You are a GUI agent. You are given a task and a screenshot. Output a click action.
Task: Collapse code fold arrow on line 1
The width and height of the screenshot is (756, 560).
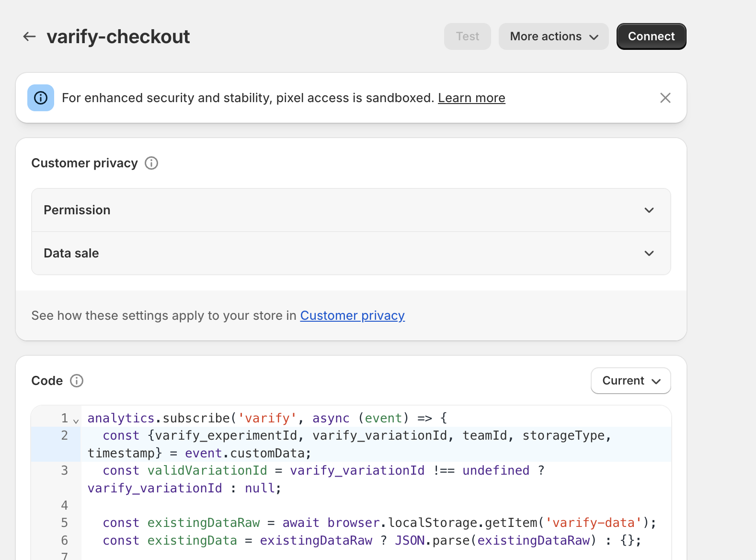coord(76,421)
